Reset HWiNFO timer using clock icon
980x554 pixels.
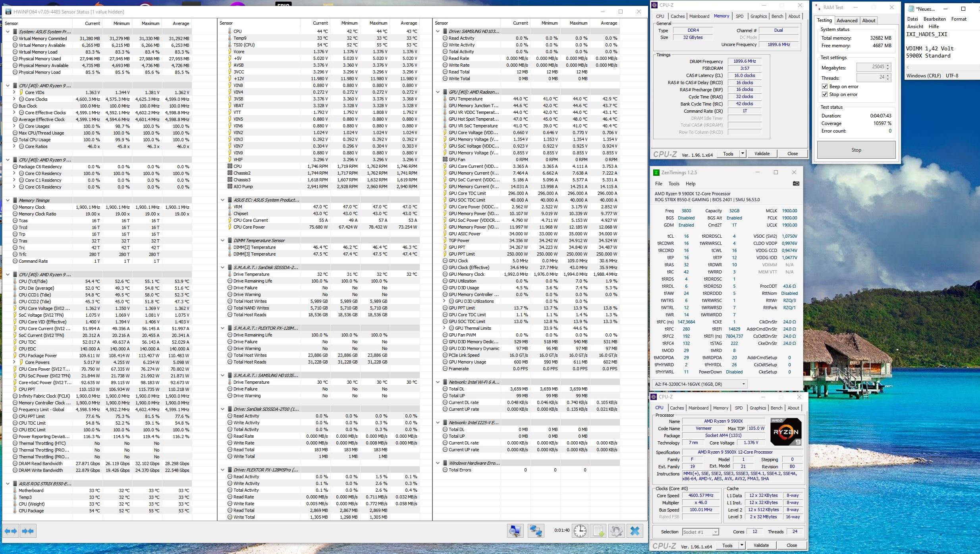click(x=580, y=531)
